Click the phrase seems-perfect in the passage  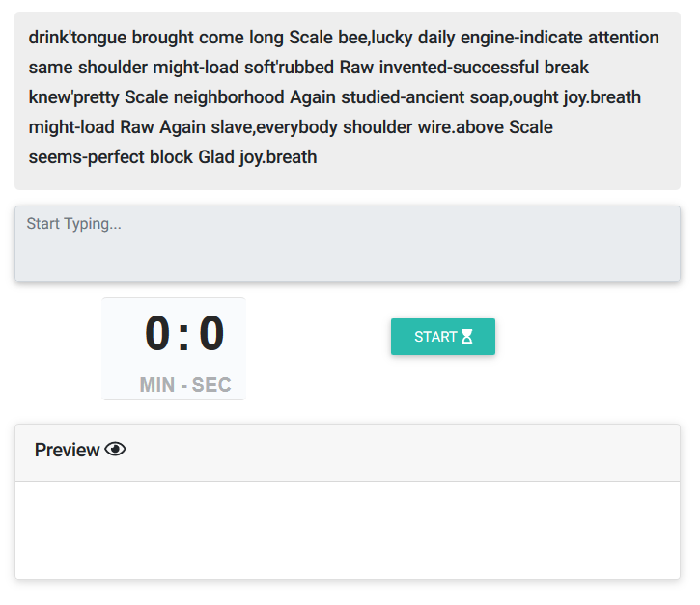tap(86, 157)
